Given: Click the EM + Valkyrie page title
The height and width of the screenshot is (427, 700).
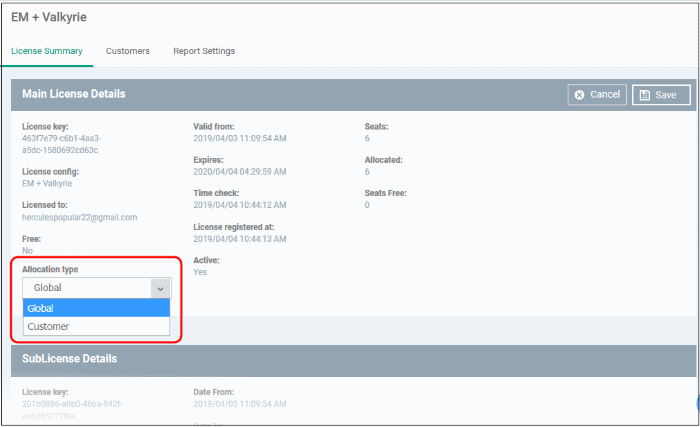Looking at the screenshot, I should [x=49, y=17].
